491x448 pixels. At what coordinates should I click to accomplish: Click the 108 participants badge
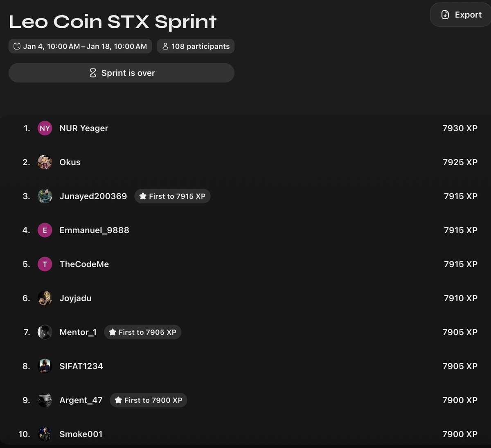coord(196,46)
